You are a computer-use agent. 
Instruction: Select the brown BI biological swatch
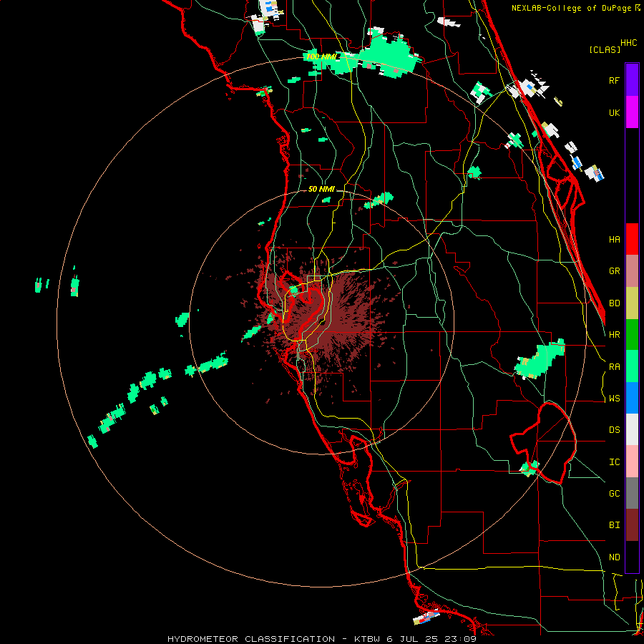point(632,525)
